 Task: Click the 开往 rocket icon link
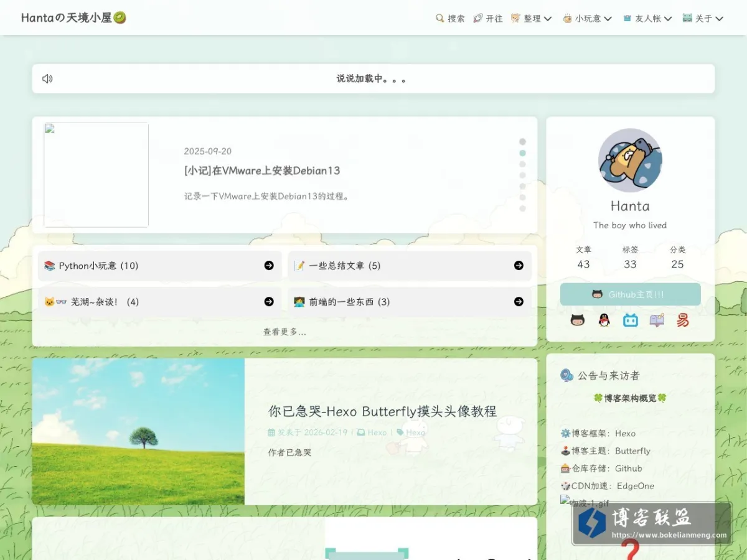pos(488,19)
